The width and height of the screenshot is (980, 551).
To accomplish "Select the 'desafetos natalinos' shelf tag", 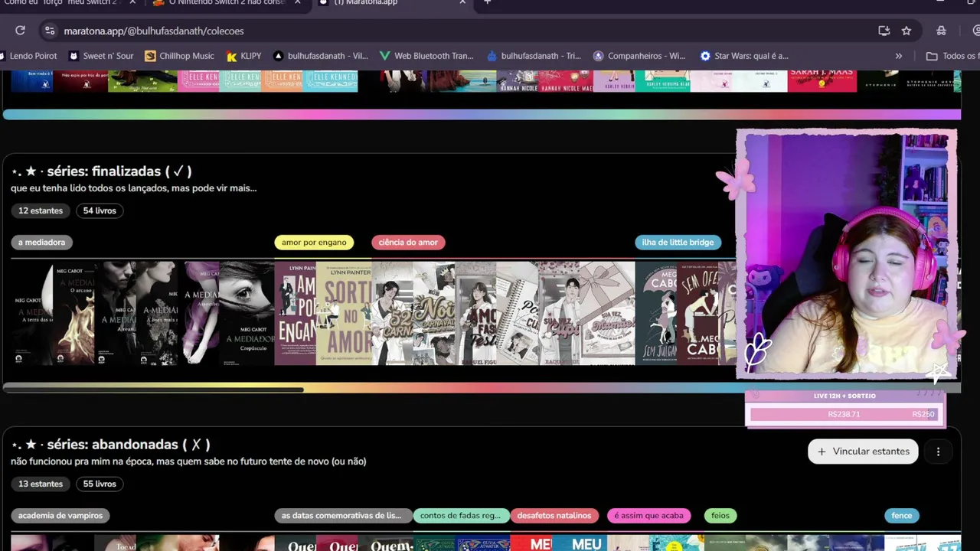I will click(554, 516).
